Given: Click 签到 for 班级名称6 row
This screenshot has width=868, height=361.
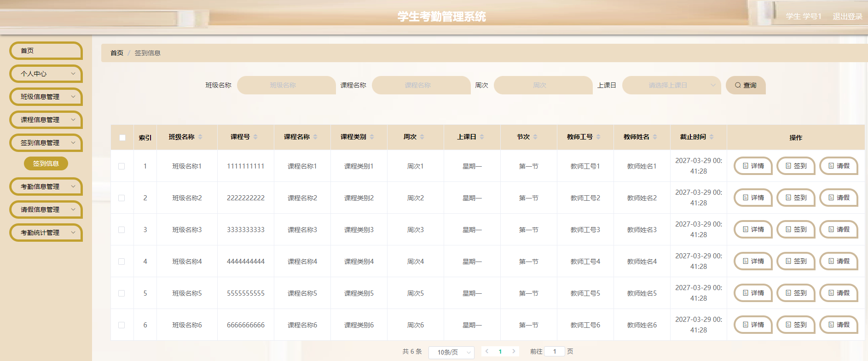Looking at the screenshot, I should coord(796,325).
